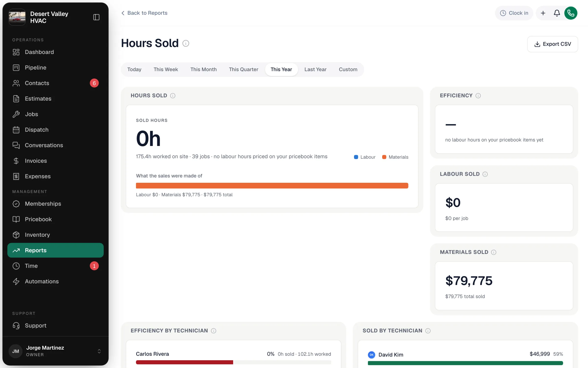
Task: Click info icon beside EFFICIENCY heading
Action: coord(478,96)
